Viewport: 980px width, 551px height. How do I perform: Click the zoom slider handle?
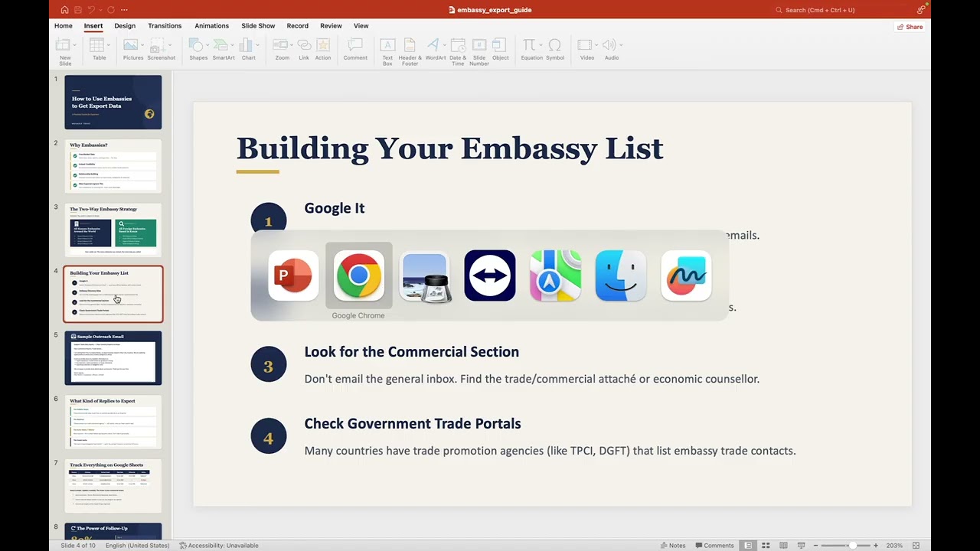pyautogui.click(x=852, y=546)
